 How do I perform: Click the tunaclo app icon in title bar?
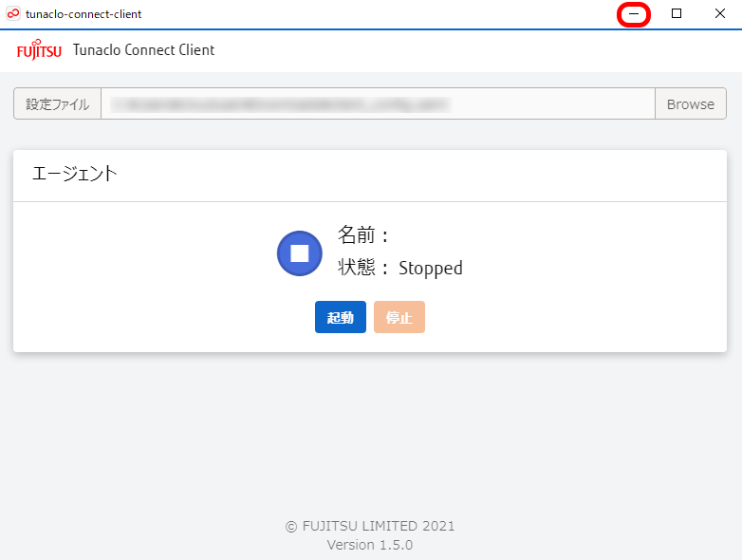pos(13,13)
